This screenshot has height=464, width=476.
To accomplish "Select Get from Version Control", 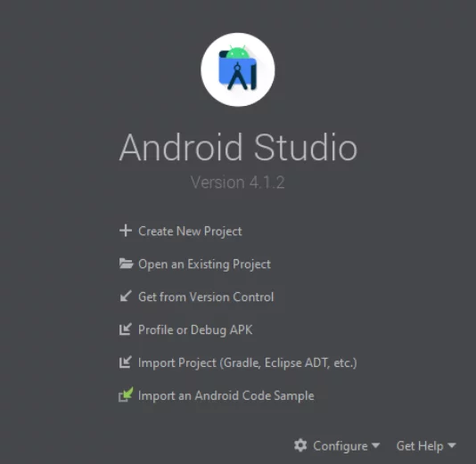I will (x=206, y=297).
